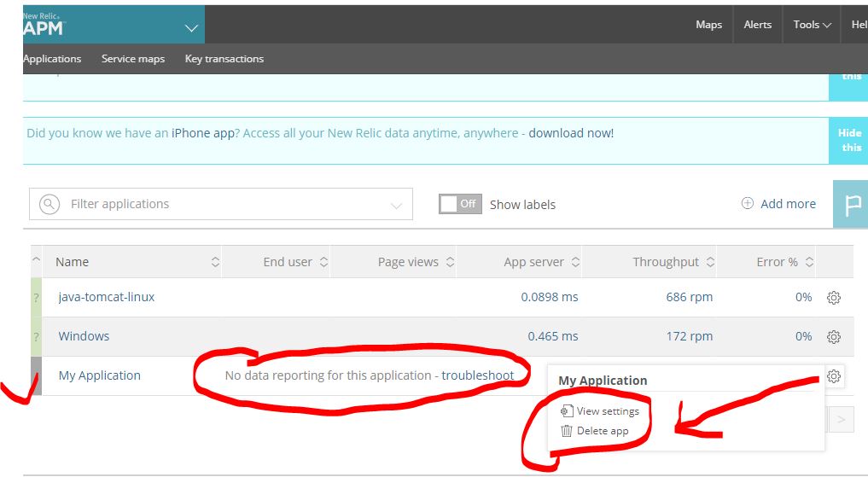Image resolution: width=868 pixels, height=477 pixels.
Task: Click the trash icon for Delete app
Action: tap(566, 431)
